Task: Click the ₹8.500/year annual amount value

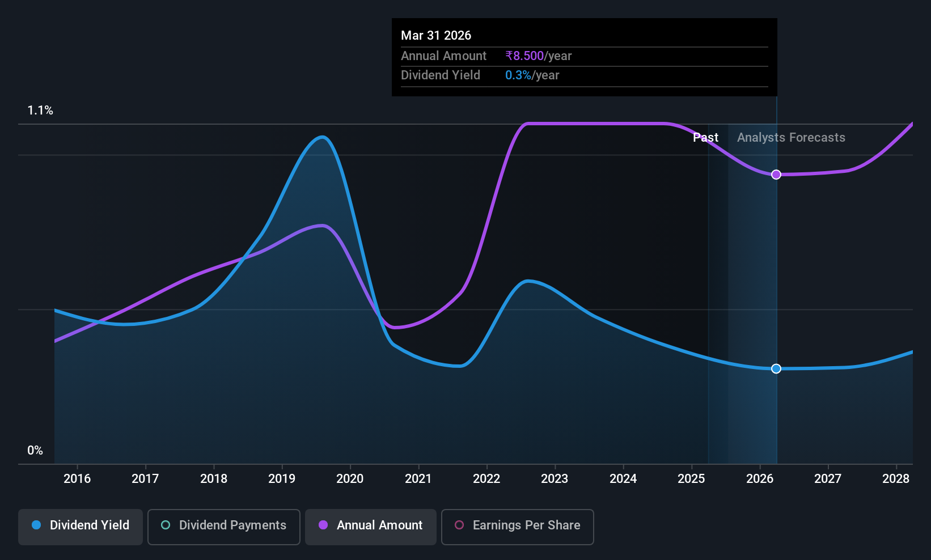Action: (x=539, y=56)
